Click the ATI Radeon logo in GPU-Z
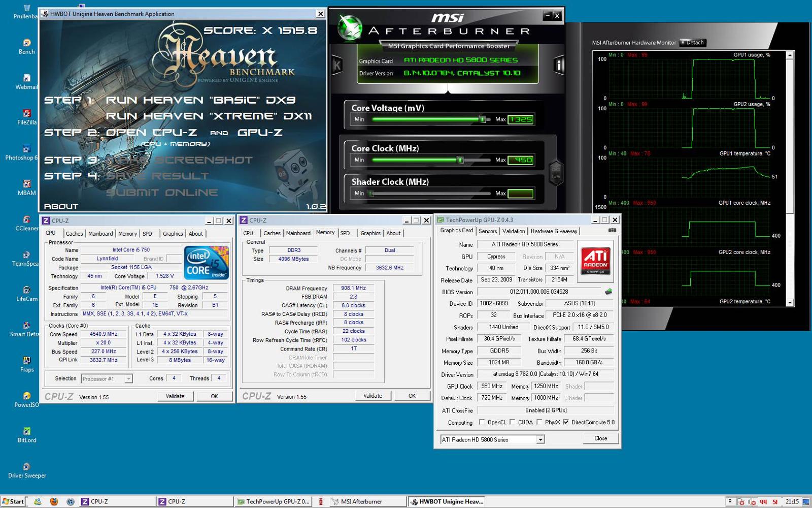 (595, 261)
